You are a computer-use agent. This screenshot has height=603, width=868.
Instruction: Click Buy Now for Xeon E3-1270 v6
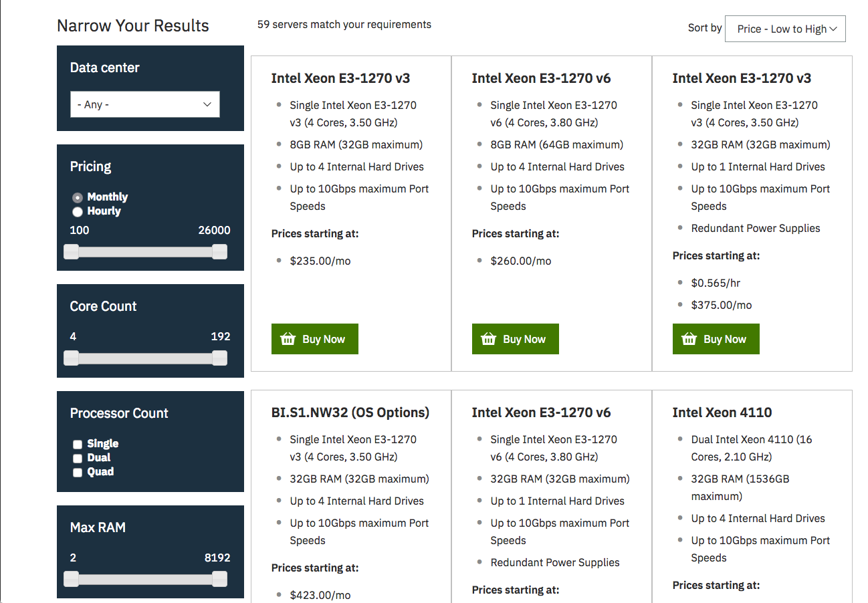pyautogui.click(x=516, y=339)
